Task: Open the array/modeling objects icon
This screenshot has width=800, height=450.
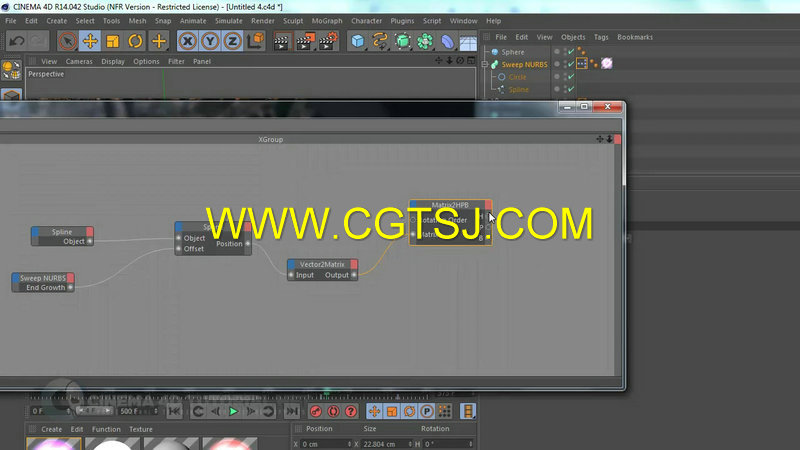Action: (x=424, y=41)
